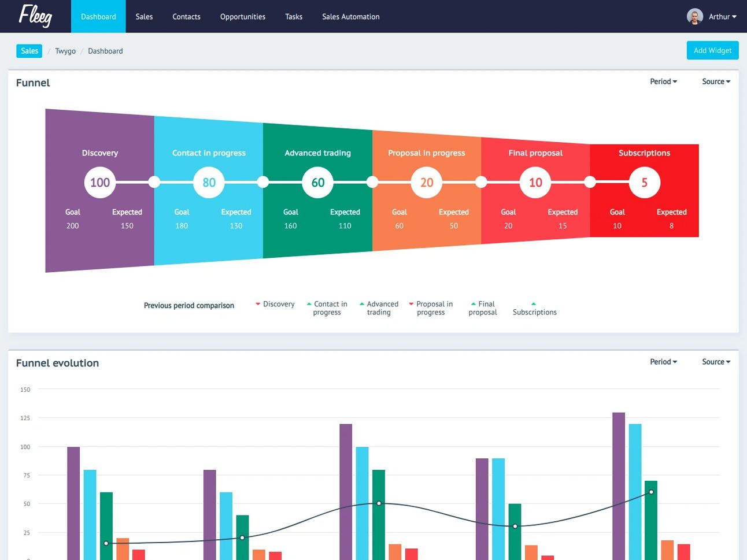Expand the Funnel Period dropdown
747x560 pixels.
663,81
